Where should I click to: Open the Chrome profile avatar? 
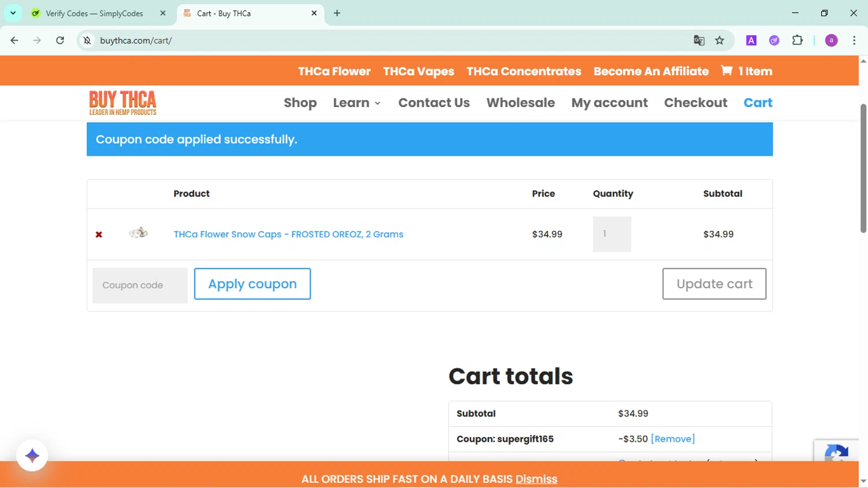click(x=832, y=41)
